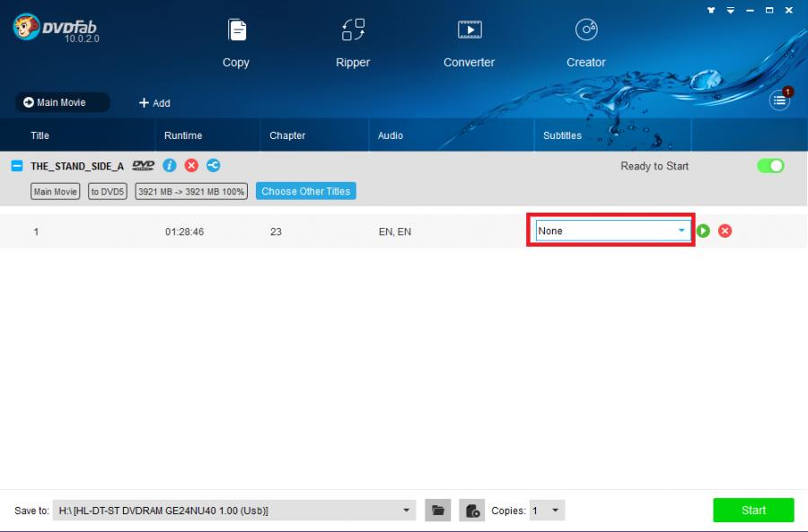Preview title 1 with the green play icon
Viewport: 808px width, 532px height.
coord(704,231)
